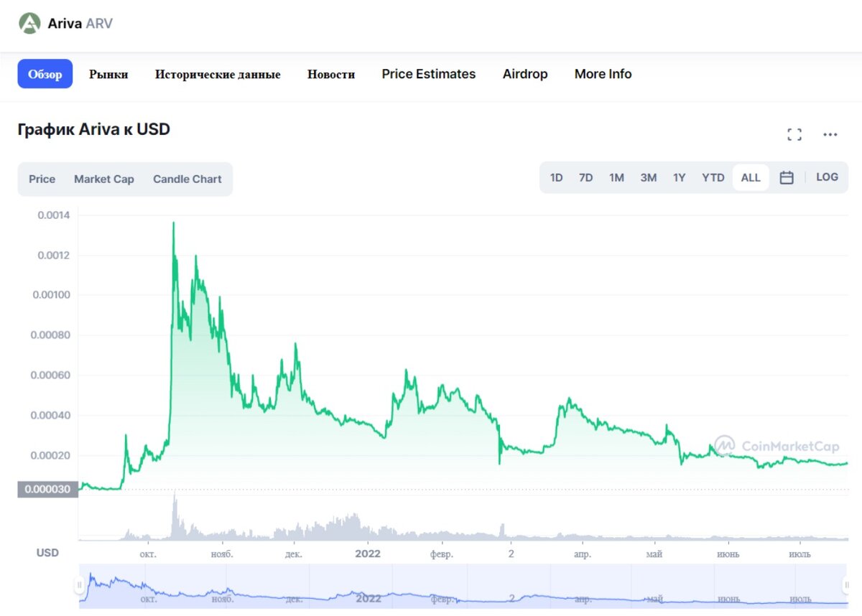Open the Исторические данные tab

point(218,74)
